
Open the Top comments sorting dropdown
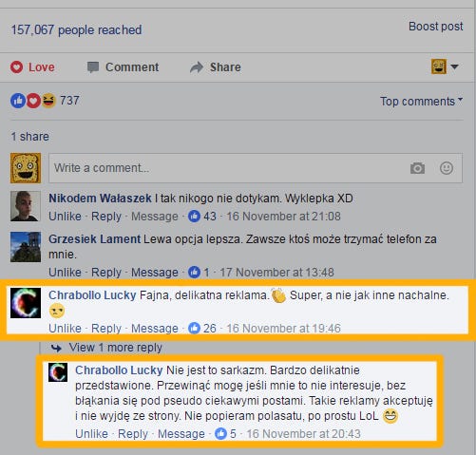tap(421, 102)
